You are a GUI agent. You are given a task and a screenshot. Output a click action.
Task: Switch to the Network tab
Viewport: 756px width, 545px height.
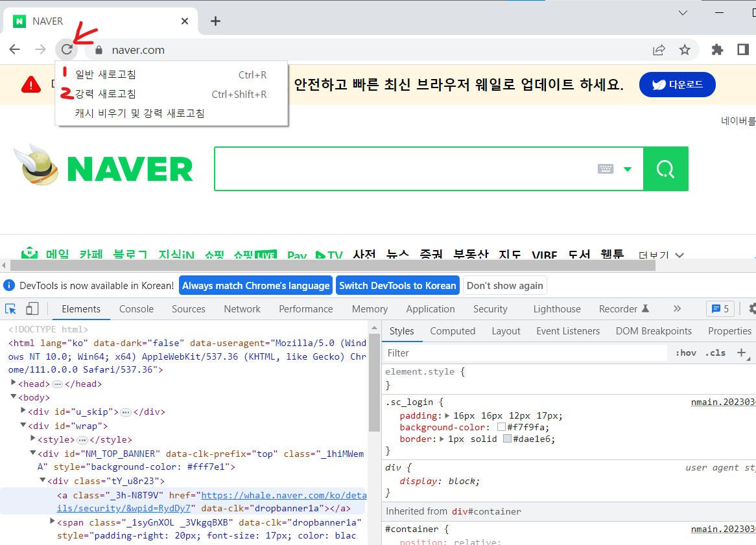(242, 309)
